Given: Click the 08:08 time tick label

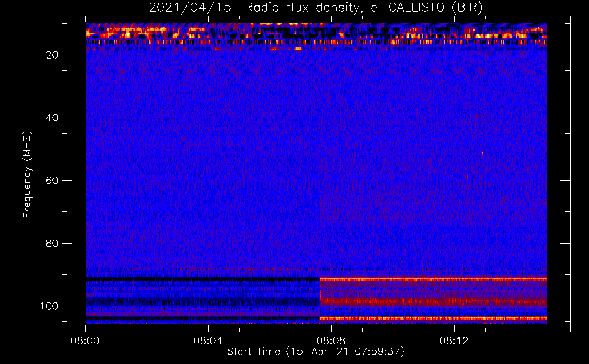Looking at the screenshot, I should click(331, 341).
